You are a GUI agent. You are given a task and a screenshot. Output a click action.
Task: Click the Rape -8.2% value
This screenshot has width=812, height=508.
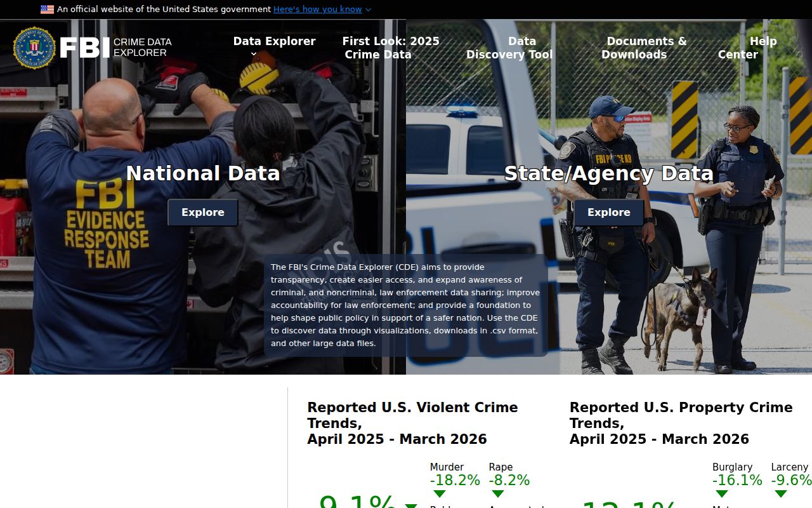click(x=509, y=480)
